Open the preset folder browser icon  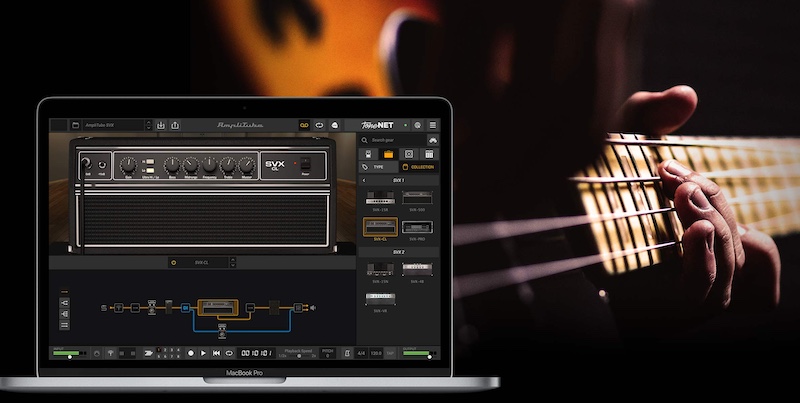75,125
